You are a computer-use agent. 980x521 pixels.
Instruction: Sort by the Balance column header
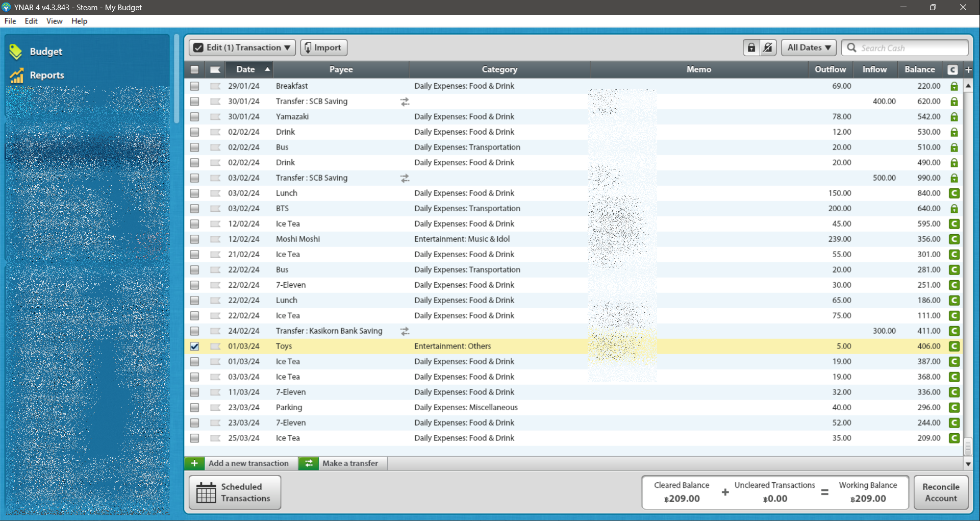point(920,70)
